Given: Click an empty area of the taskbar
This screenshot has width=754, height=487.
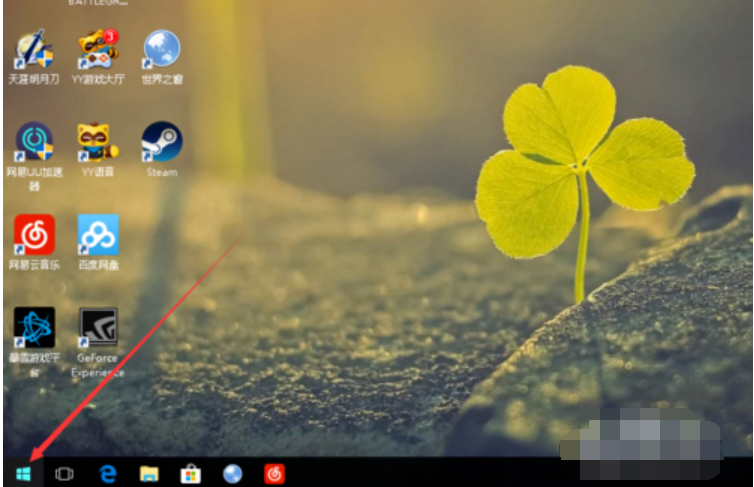Looking at the screenshot, I should (420, 473).
